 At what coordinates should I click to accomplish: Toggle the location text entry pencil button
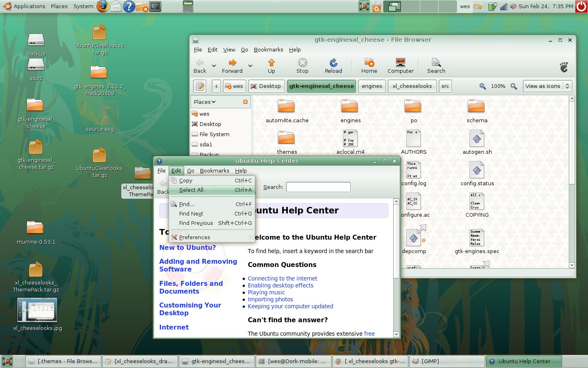200,86
